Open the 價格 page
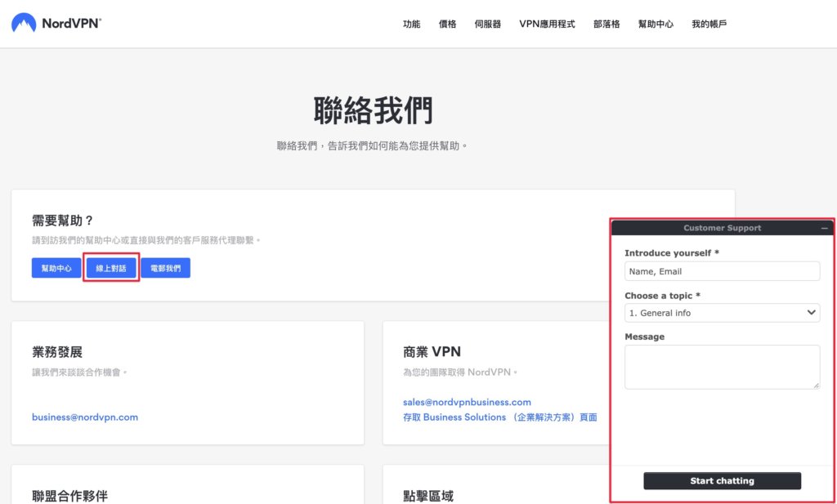The width and height of the screenshot is (837, 504). tap(447, 24)
